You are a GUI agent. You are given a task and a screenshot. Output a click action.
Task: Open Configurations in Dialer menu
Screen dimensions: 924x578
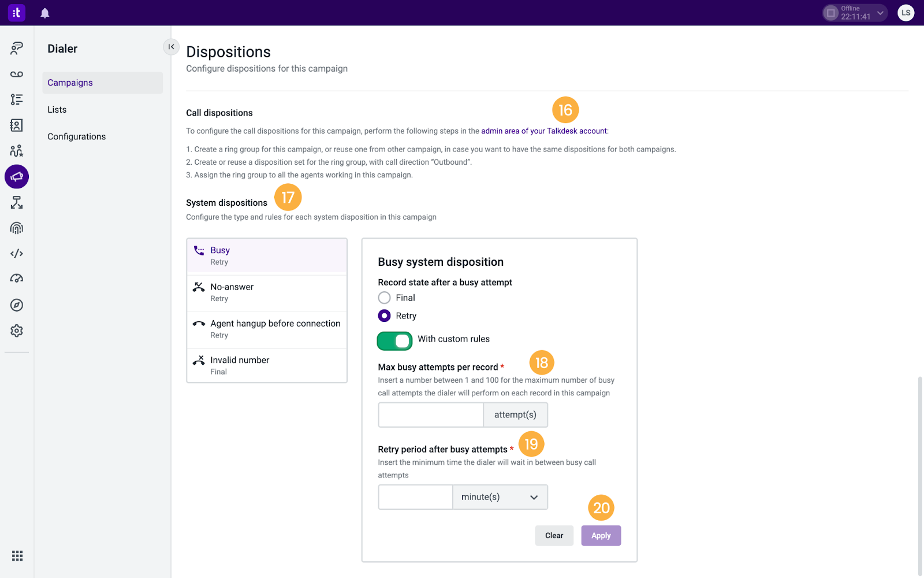click(77, 137)
